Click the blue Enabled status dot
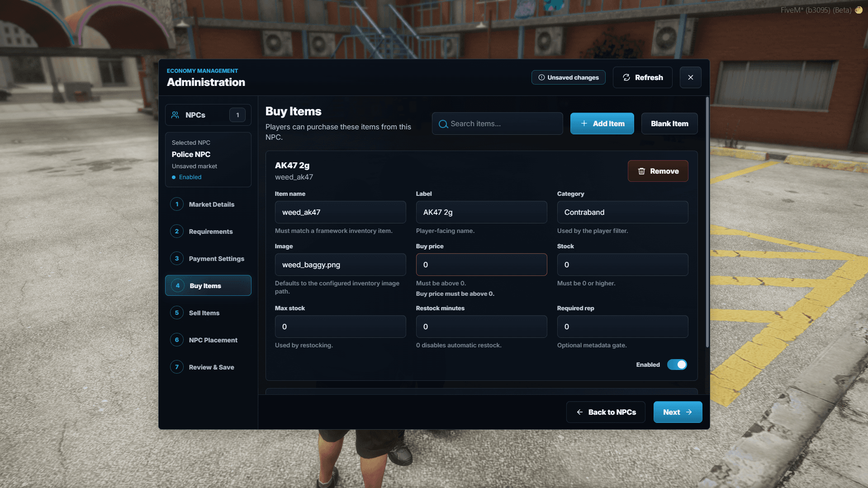 click(x=174, y=177)
